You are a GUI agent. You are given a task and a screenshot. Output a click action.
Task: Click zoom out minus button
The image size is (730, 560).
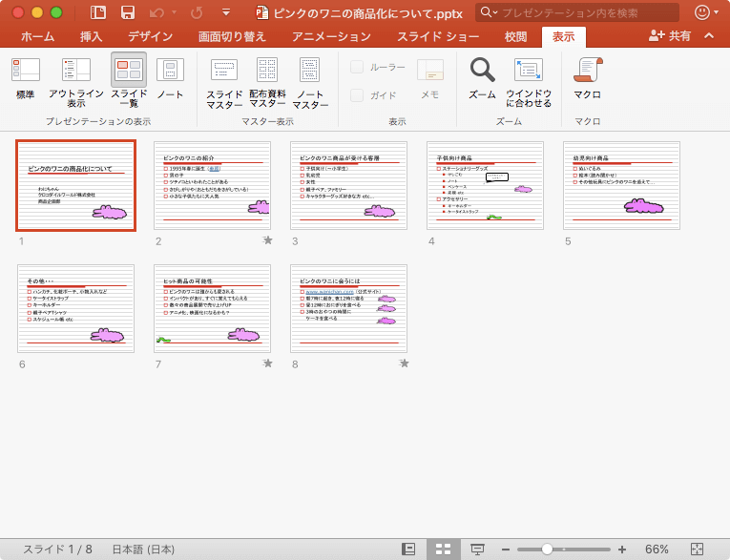click(506, 550)
